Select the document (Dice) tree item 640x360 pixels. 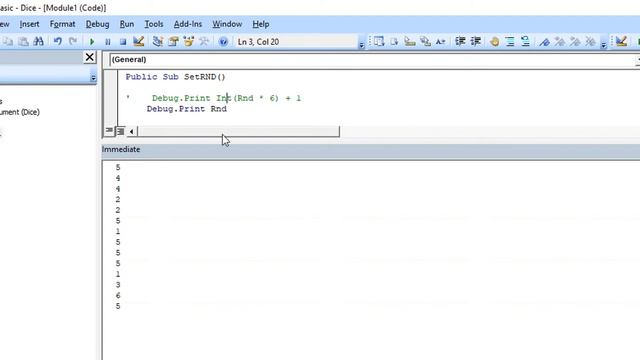tap(20, 112)
